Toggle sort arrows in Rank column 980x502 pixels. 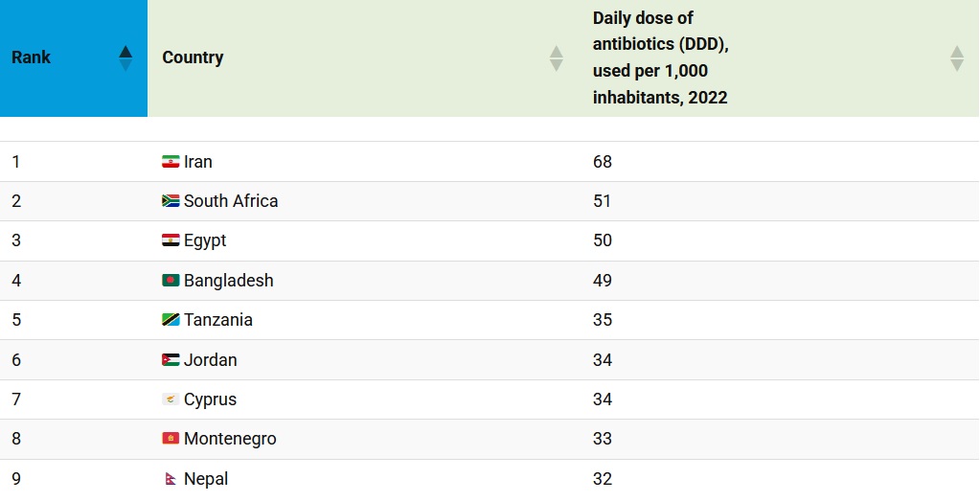(125, 58)
